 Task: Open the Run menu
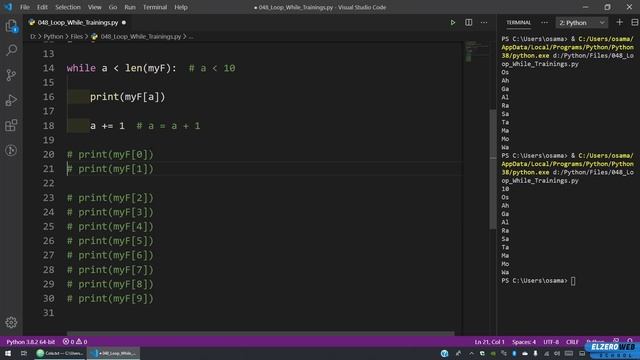pyautogui.click(x=130, y=7)
